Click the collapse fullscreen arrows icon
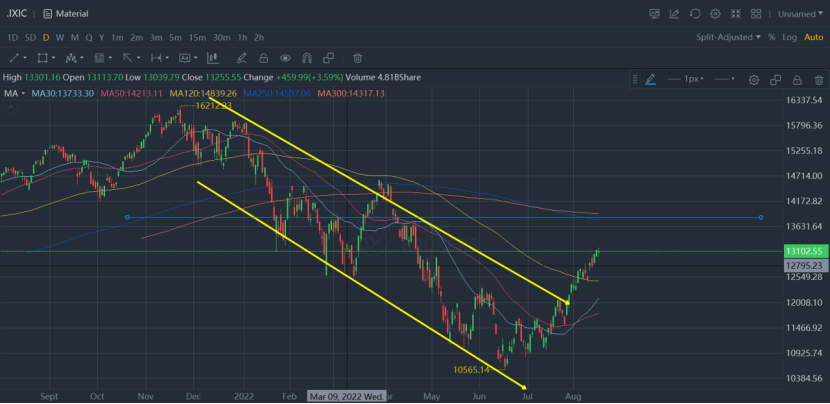 (x=735, y=14)
